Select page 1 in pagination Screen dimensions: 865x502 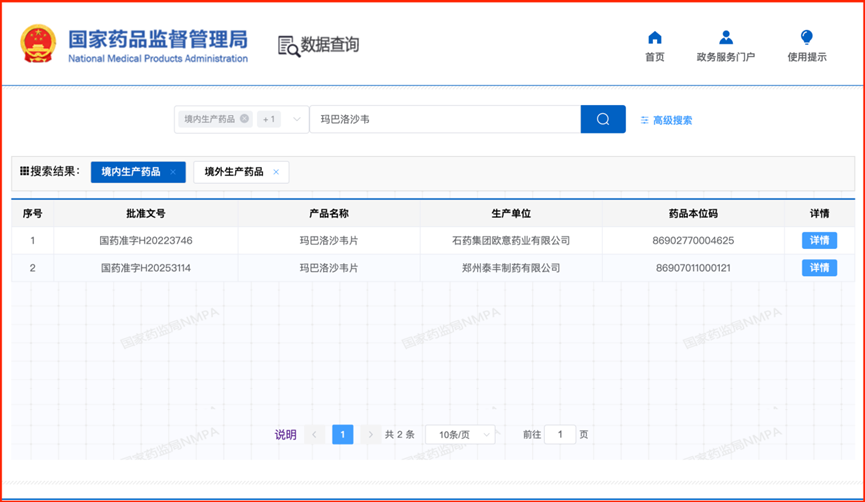[x=343, y=435]
